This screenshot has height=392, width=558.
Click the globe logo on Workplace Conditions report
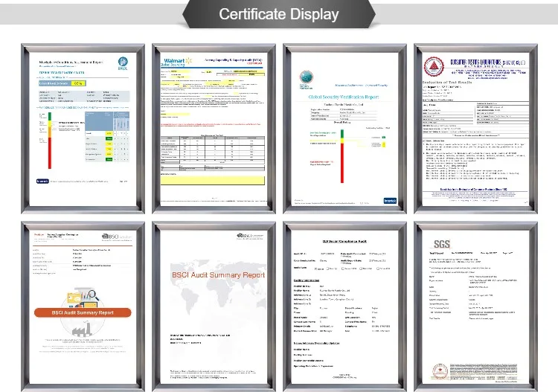click(123, 63)
